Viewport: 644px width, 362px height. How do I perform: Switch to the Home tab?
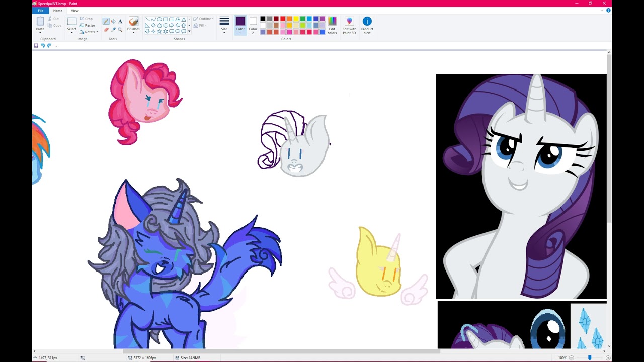(58, 11)
